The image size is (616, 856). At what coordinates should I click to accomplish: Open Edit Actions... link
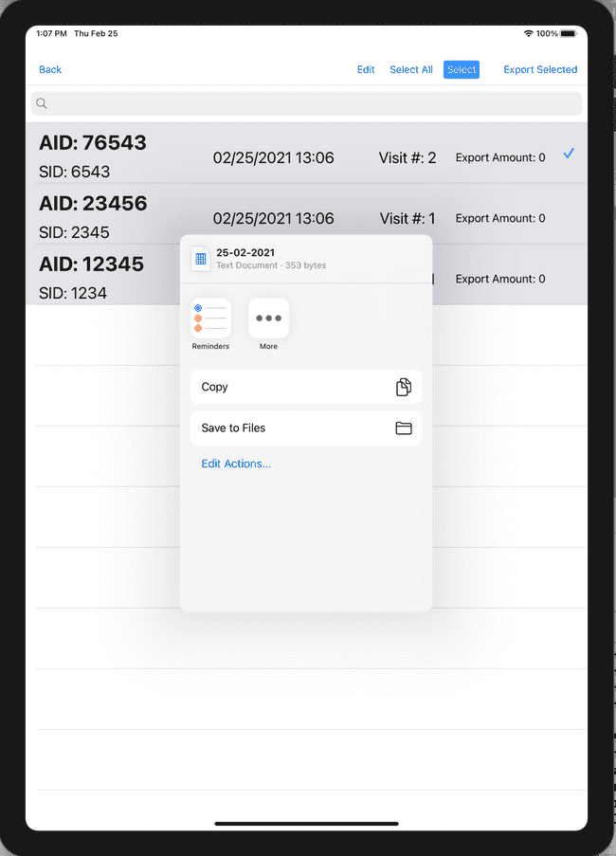pyautogui.click(x=236, y=464)
